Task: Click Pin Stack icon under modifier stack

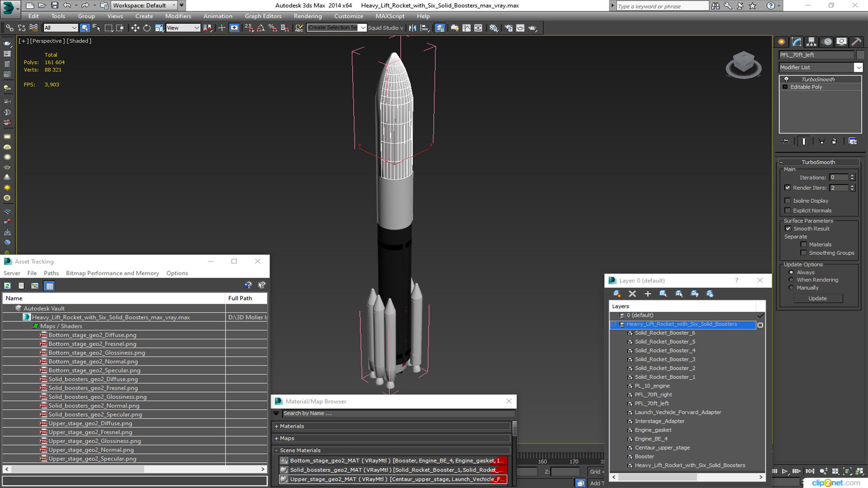Action: click(x=786, y=141)
